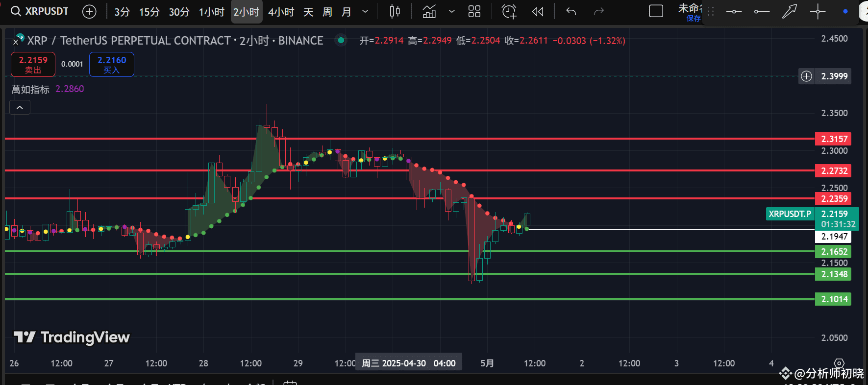Screen dimensions: 868x385
Task: Click the -0.0303 (-1.32%) change value
Action: (x=589, y=41)
